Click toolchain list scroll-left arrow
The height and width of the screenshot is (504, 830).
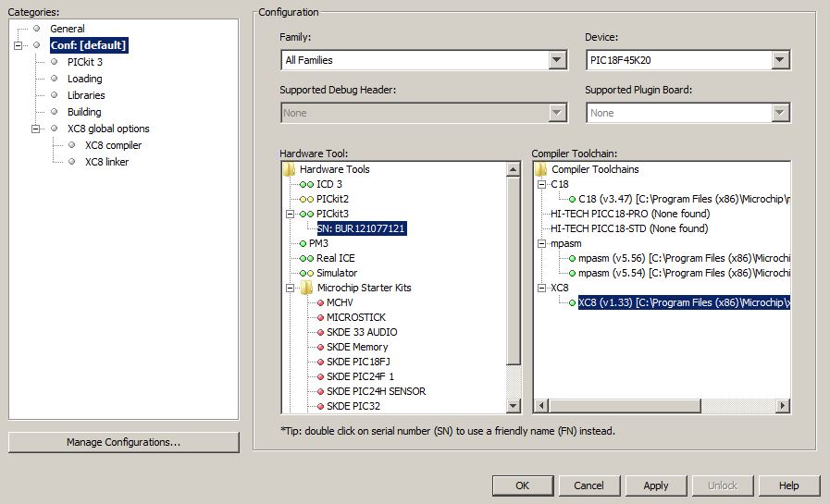coord(541,406)
